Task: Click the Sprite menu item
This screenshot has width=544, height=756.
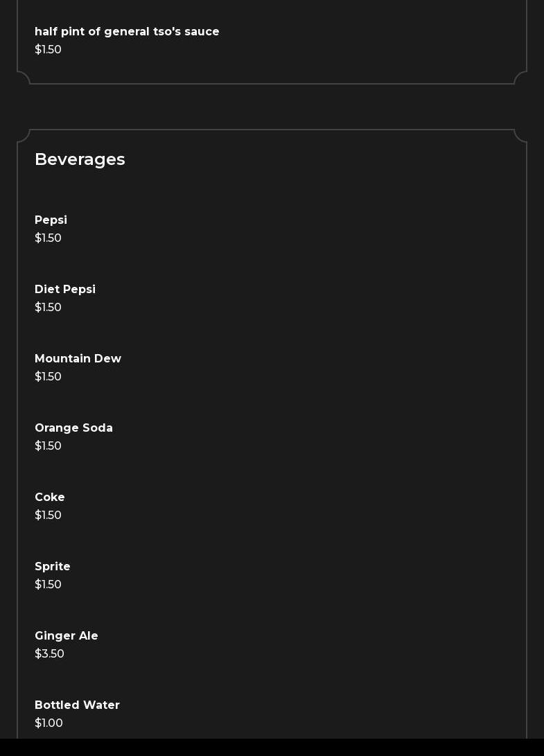Action: point(53,567)
